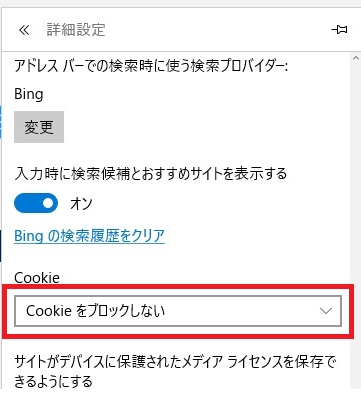Viewport: 361px width, 393px height.
Task: Click the white knob of the オン switch
Action: (48, 203)
